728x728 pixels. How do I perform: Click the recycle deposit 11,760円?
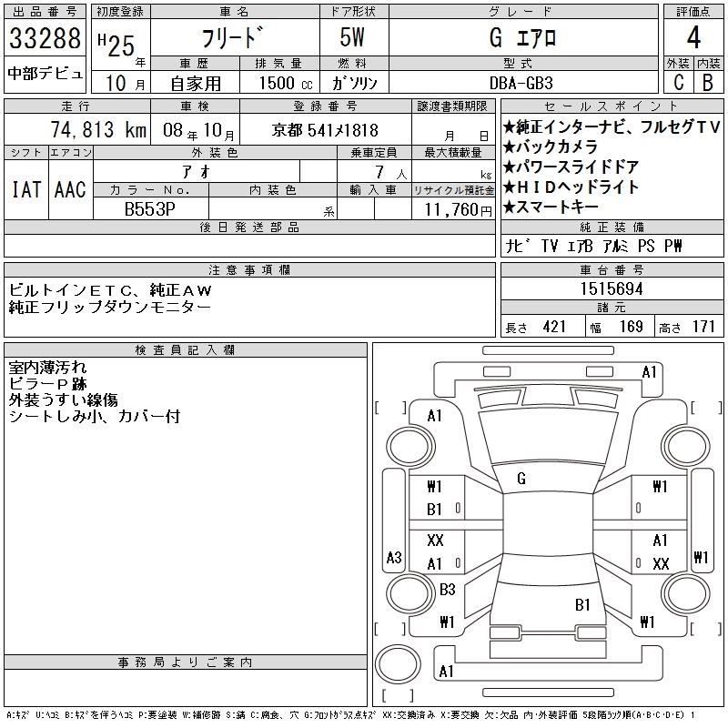pos(459,210)
